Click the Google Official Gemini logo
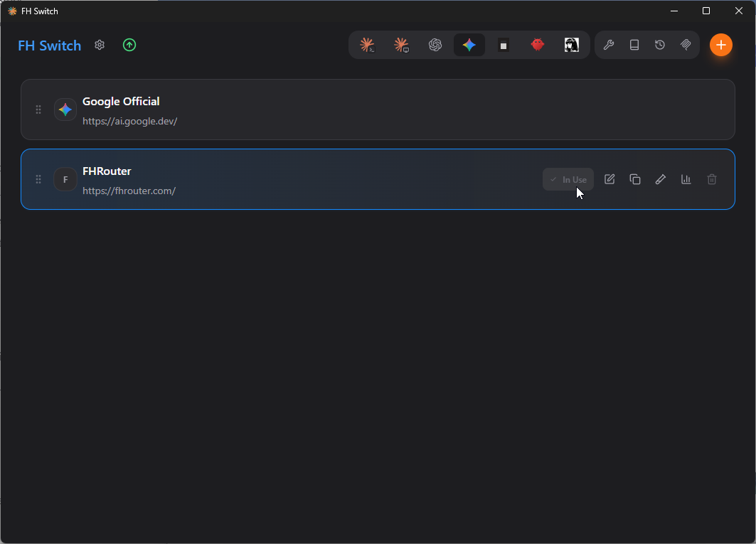Screen dimensions: 756x544 pyautogui.click(x=65, y=110)
